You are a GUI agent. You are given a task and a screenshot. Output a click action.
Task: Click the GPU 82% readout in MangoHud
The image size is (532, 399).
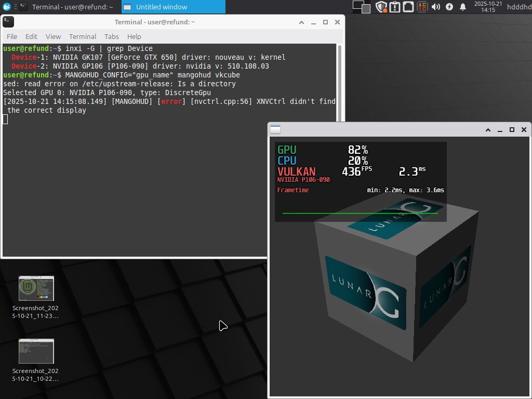coord(357,150)
